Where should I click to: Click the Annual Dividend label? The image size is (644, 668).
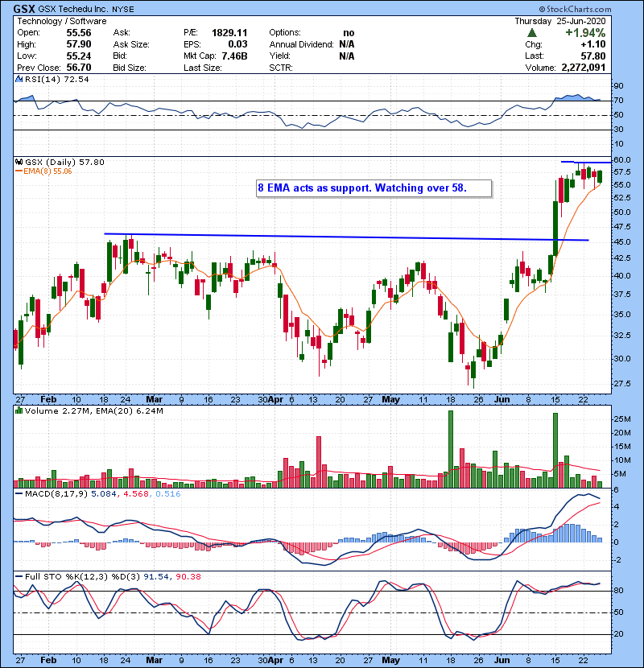[301, 44]
